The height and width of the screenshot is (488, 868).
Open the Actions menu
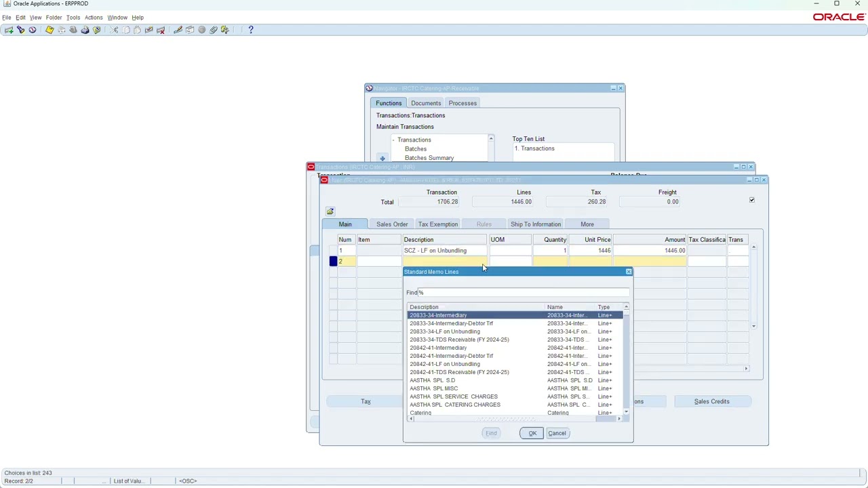[94, 18]
